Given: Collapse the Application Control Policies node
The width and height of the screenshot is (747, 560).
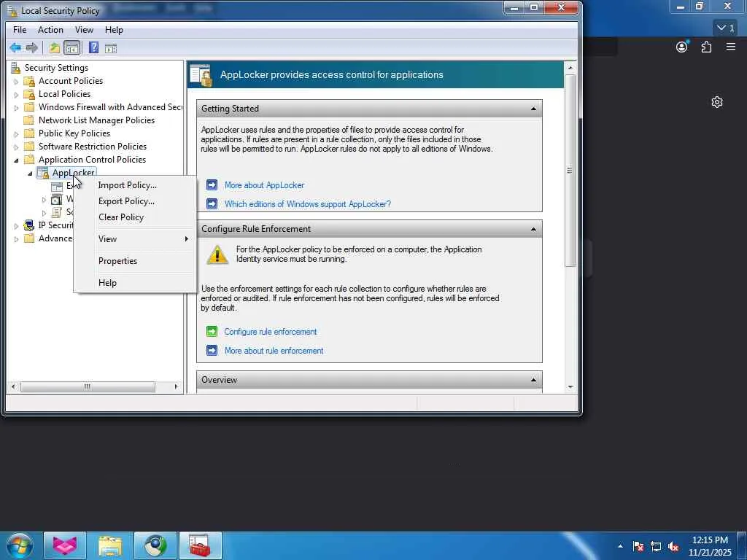Looking at the screenshot, I should (16, 160).
